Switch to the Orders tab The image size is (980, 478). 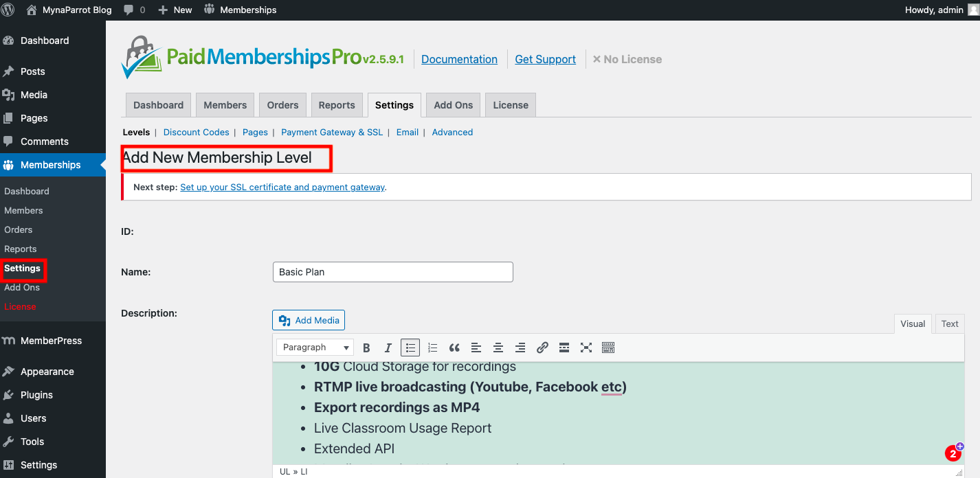point(282,105)
